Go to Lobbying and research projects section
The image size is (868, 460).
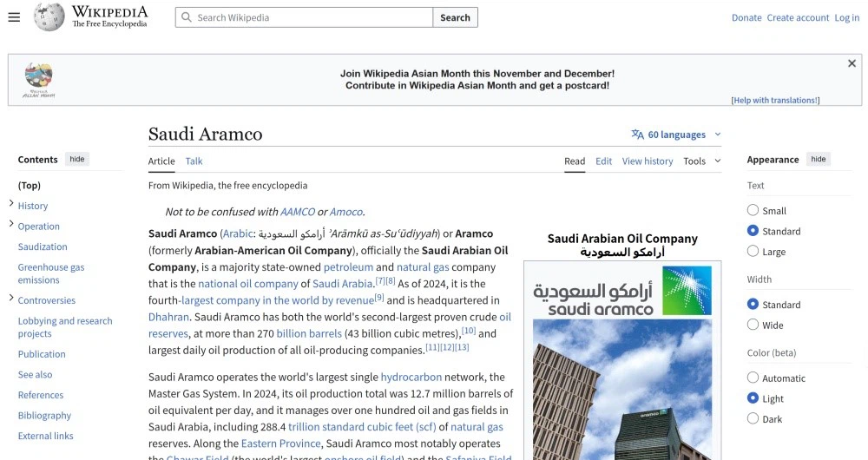[x=65, y=327]
